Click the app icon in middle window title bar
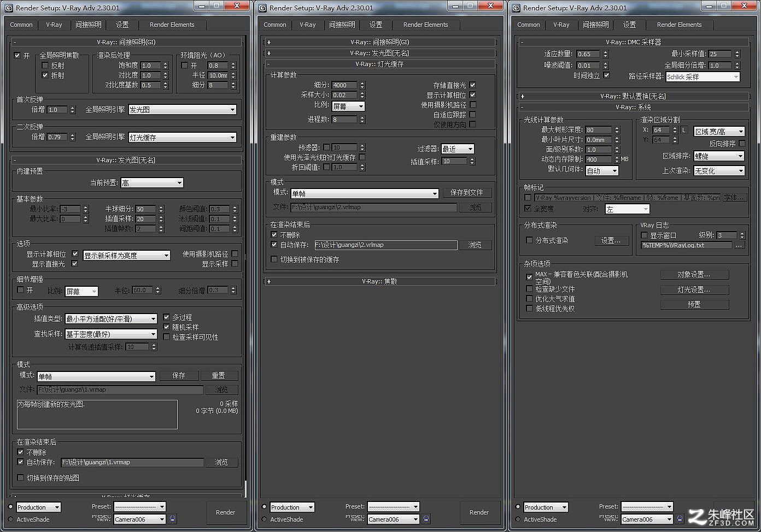The image size is (761, 532). [262, 8]
